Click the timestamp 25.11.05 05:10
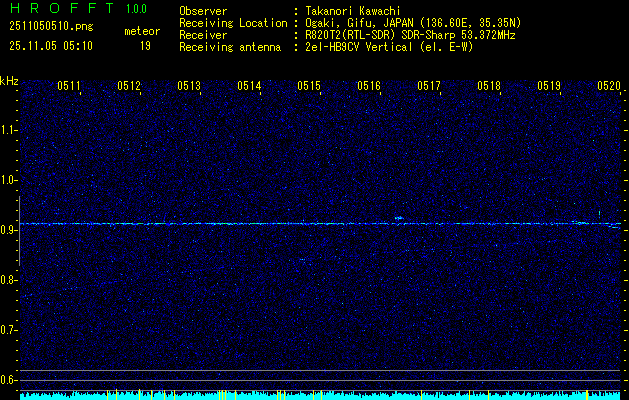Image resolution: width=629 pixels, height=400 pixels. coord(51,46)
